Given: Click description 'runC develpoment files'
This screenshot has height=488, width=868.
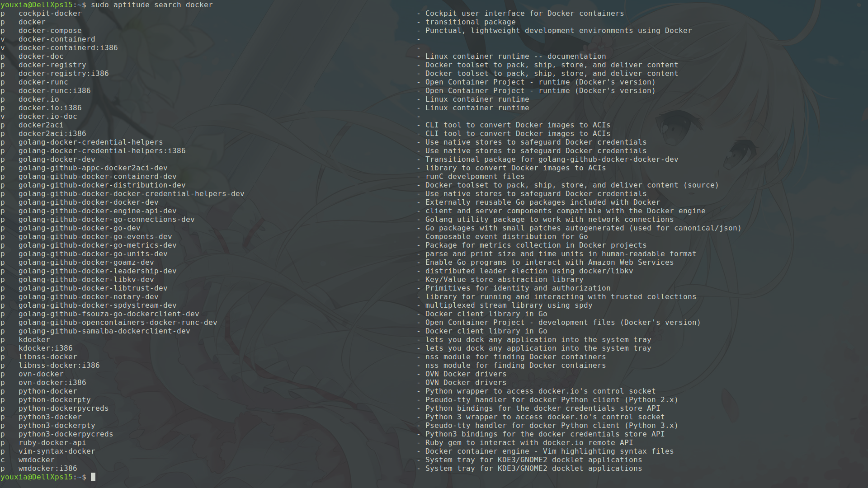Looking at the screenshot, I should [475, 176].
